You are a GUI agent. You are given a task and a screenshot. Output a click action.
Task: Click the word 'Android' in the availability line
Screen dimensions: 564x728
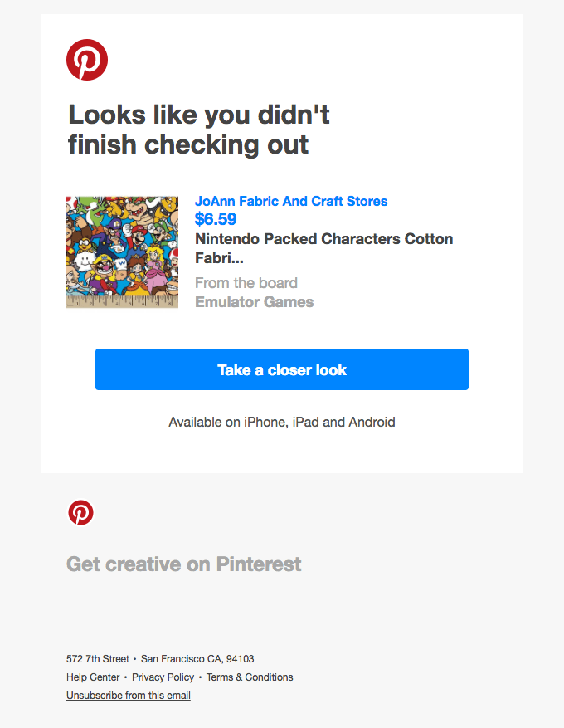(x=372, y=422)
